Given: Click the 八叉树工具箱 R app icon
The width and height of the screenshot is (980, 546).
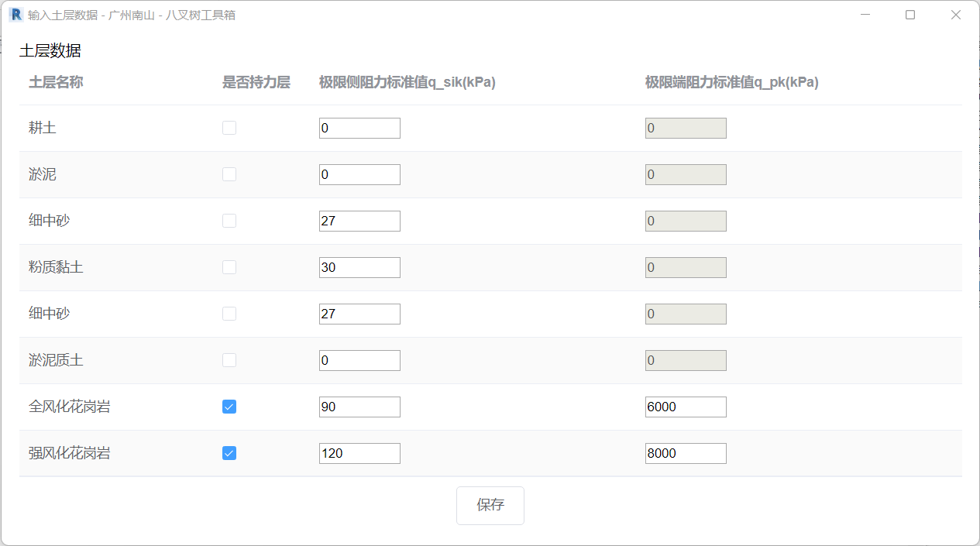Looking at the screenshot, I should pos(15,14).
